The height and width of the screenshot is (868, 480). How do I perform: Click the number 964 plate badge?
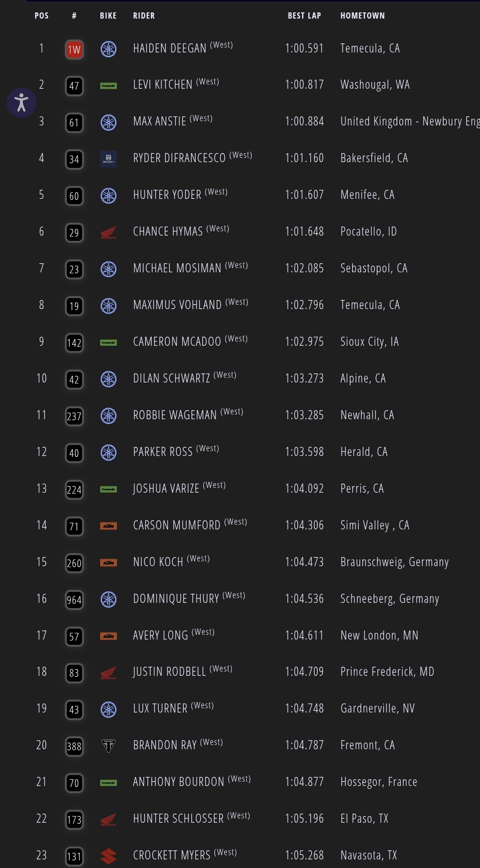(x=74, y=600)
